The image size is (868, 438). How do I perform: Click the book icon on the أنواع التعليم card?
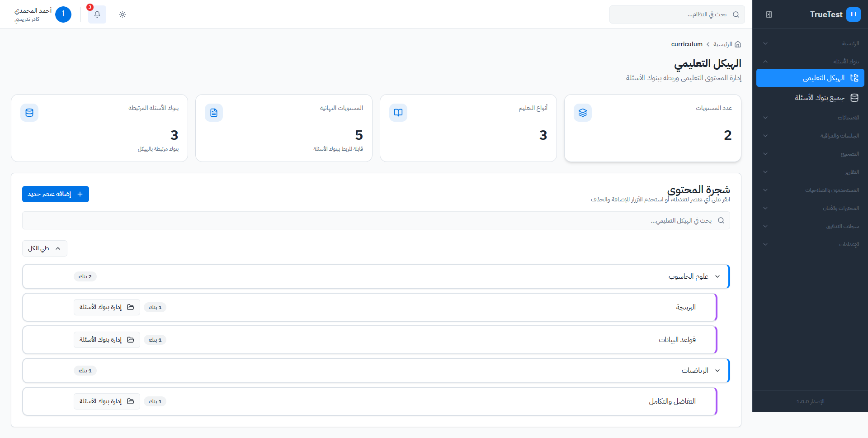[398, 113]
